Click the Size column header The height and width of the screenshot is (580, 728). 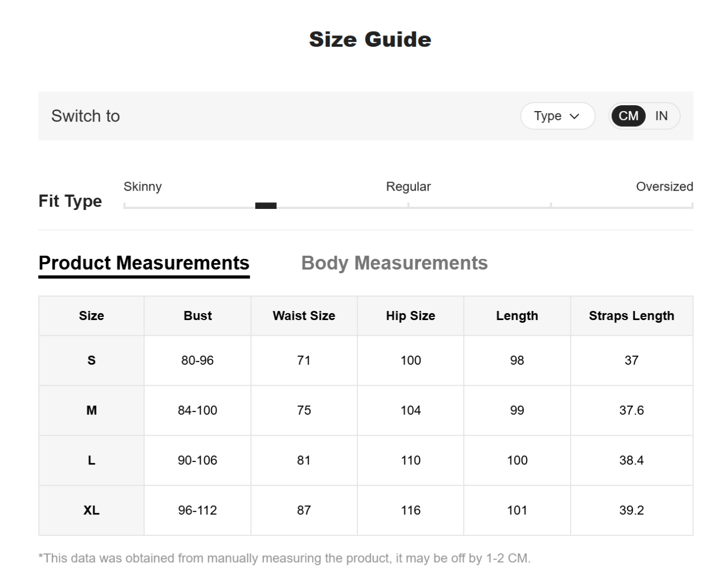[91, 316]
